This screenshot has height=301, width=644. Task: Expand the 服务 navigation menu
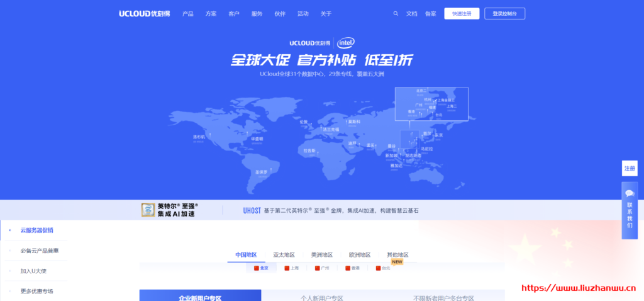coord(257,13)
